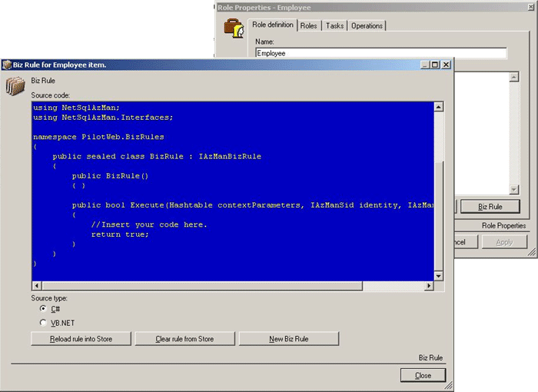Click the 'return true;' line in code
The width and height of the screenshot is (538, 392).
coord(120,234)
